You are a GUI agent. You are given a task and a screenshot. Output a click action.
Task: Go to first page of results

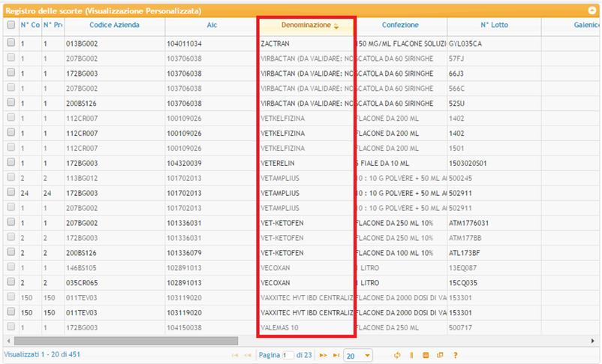(x=235, y=355)
